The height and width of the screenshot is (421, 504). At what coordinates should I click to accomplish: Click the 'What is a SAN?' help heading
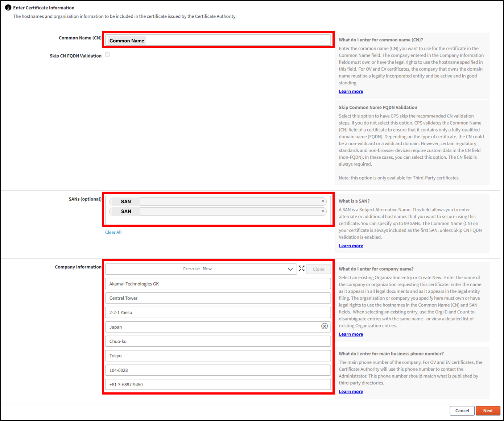click(x=354, y=201)
